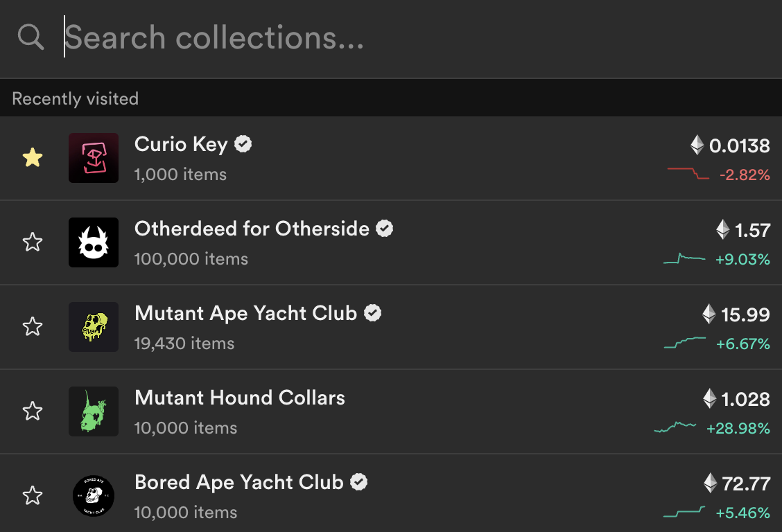Screen dimensions: 782x532
Task: Favorite Bored Ape Yacht Club via star
Action: click(x=33, y=496)
